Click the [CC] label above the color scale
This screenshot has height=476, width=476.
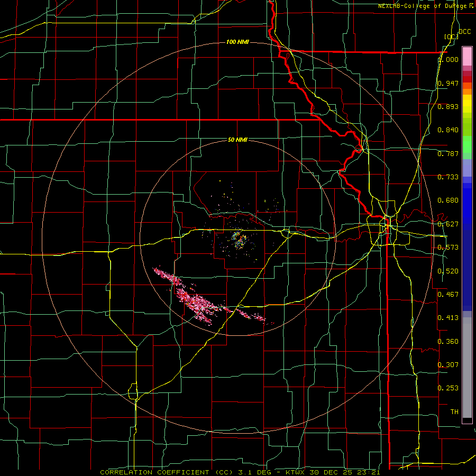(x=451, y=36)
